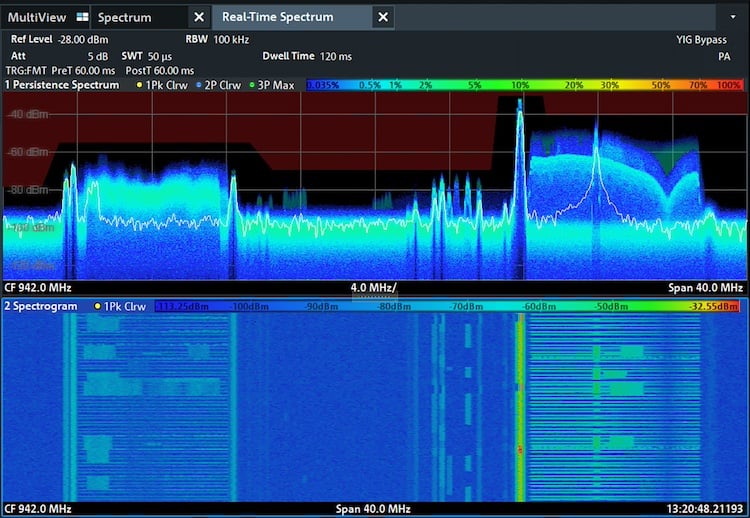The height and width of the screenshot is (518, 750).
Task: Toggle the 3P Max trace indicator
Action: (271, 85)
